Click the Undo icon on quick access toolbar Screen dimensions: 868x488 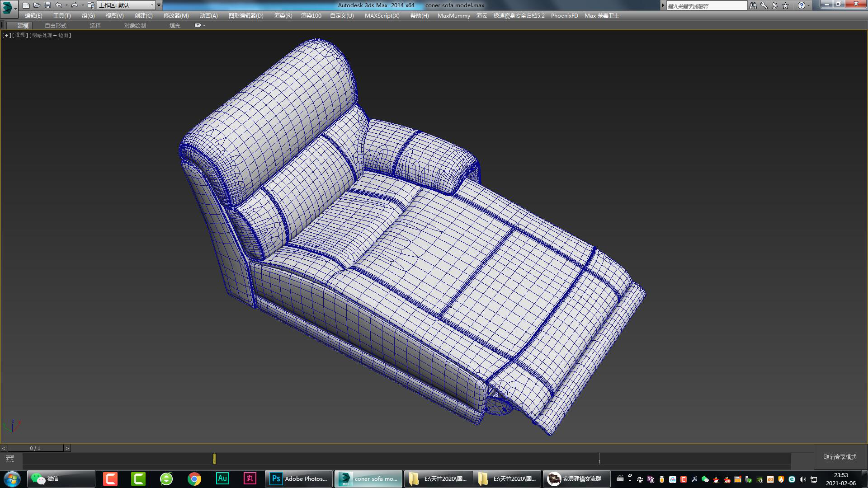(59, 5)
